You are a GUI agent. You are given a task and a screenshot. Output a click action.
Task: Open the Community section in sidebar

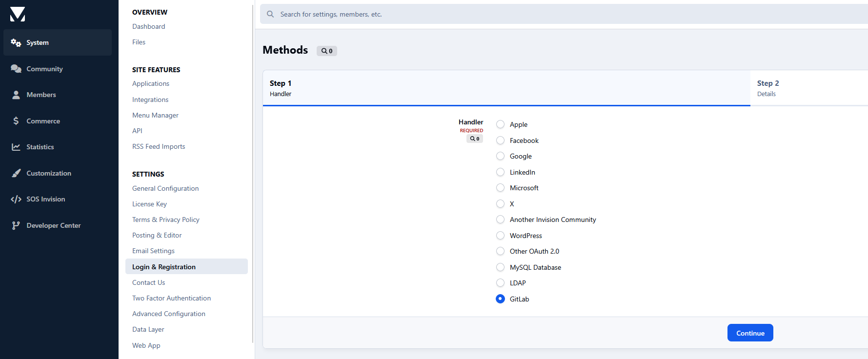point(58,69)
